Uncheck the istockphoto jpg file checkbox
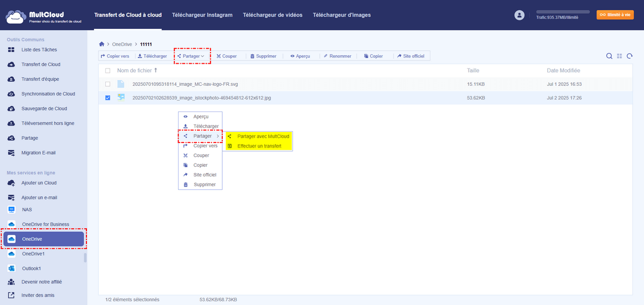 coord(108,98)
